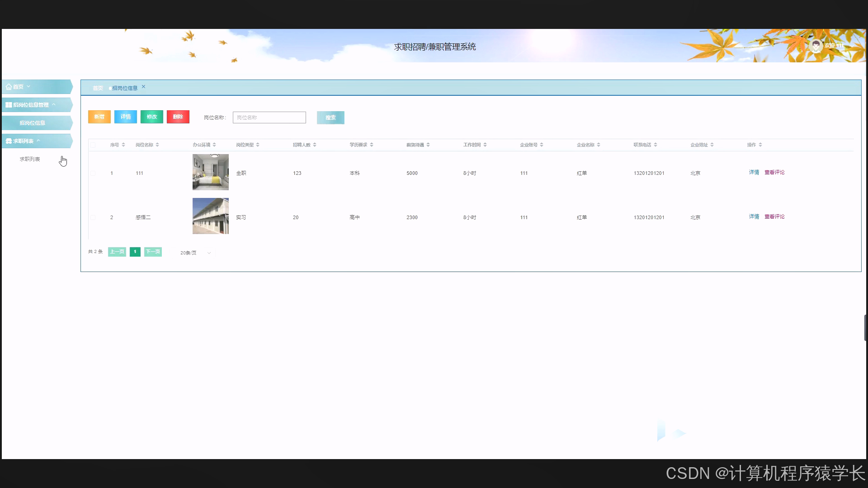Select the checkbox for row 1
Image resolution: width=868 pixels, height=488 pixels.
(x=93, y=174)
